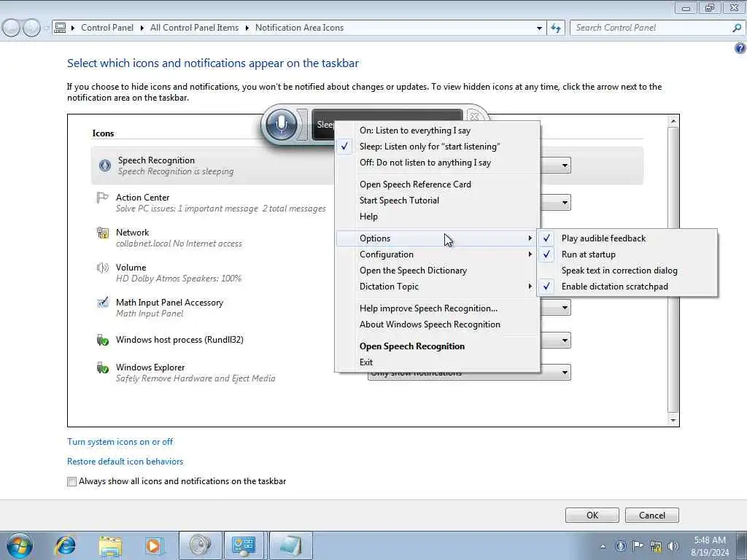
Task: Open address bar history dropdown arrow
Action: pos(539,28)
